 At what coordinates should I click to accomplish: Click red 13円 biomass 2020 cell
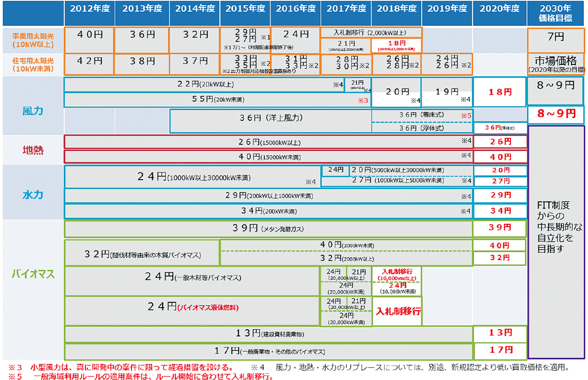(500, 334)
